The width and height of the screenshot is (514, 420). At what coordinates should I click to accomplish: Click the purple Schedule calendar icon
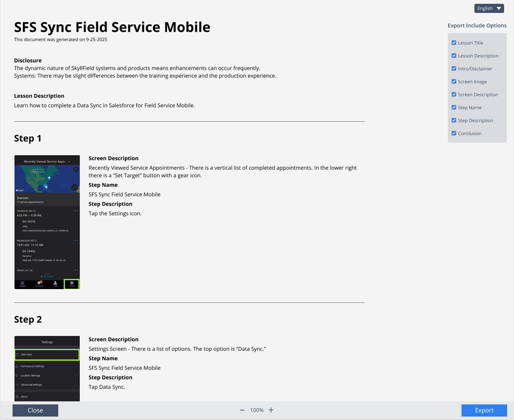pyautogui.click(x=23, y=283)
